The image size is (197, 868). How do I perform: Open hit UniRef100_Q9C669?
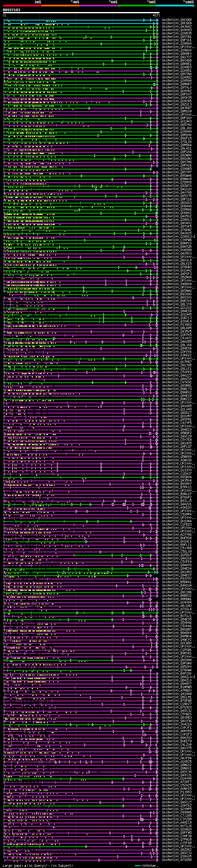177,23
